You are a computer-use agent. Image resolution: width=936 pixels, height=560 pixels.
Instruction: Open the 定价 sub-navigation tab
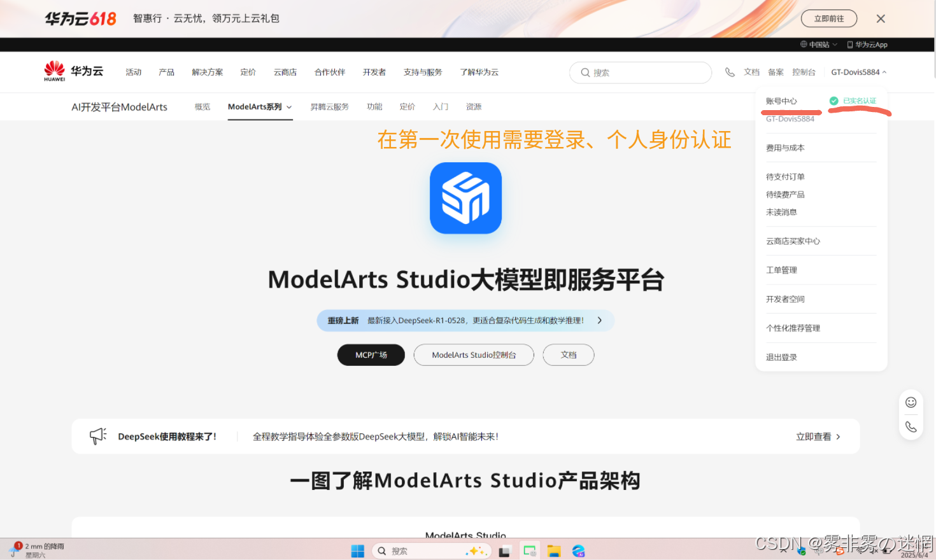click(408, 107)
